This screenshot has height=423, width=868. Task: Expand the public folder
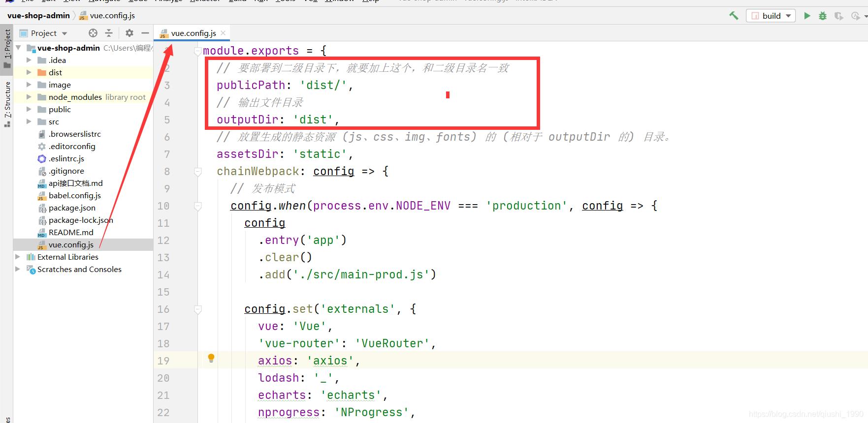[29, 109]
